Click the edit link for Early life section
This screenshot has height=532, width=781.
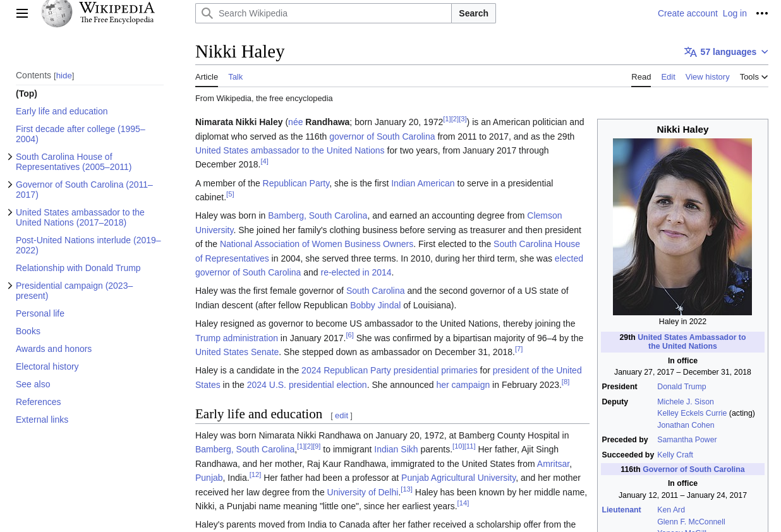341,415
